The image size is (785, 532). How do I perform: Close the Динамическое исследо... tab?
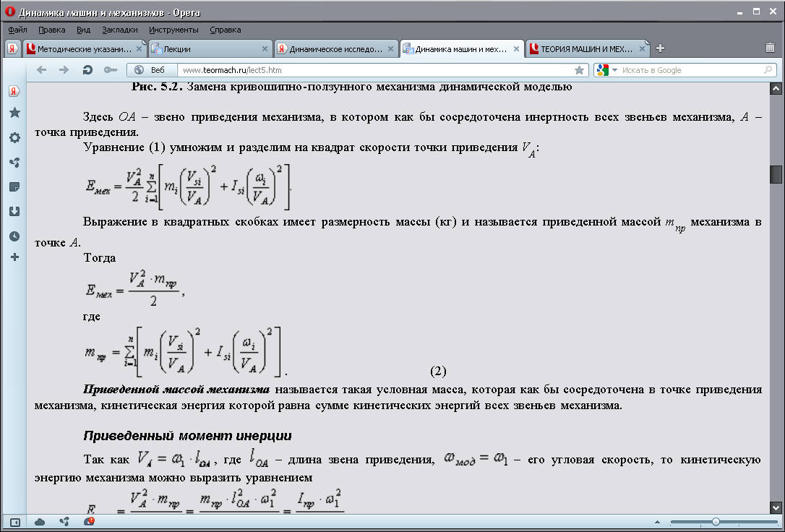(390, 49)
